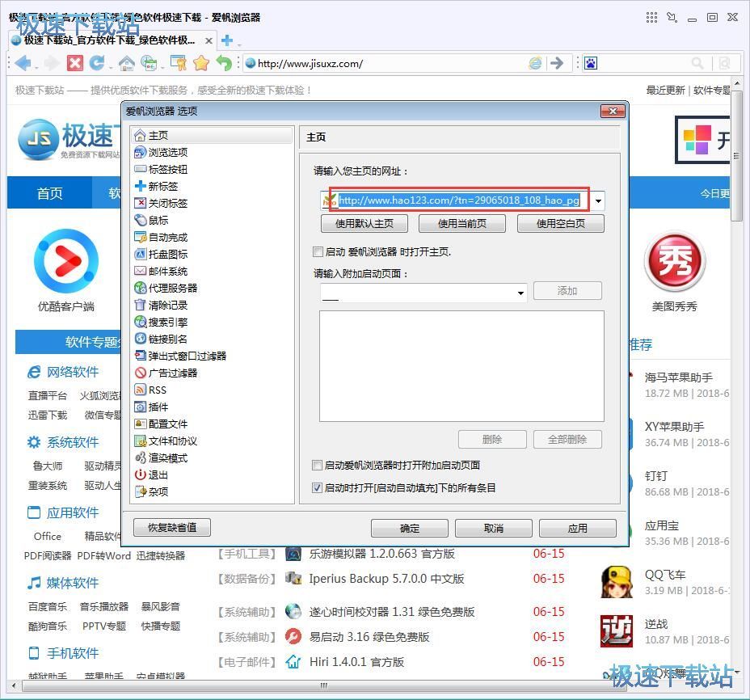Open 媒体软件 category link

click(73, 584)
